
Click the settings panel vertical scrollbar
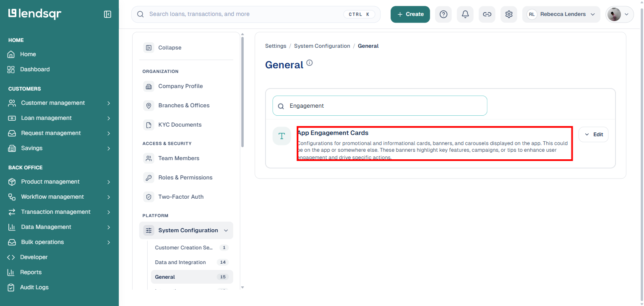(242, 92)
